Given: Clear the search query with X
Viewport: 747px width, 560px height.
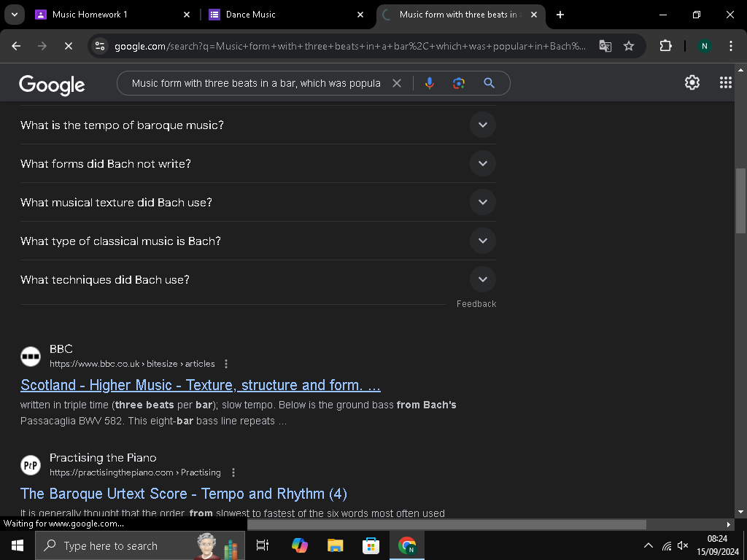Looking at the screenshot, I should point(396,83).
